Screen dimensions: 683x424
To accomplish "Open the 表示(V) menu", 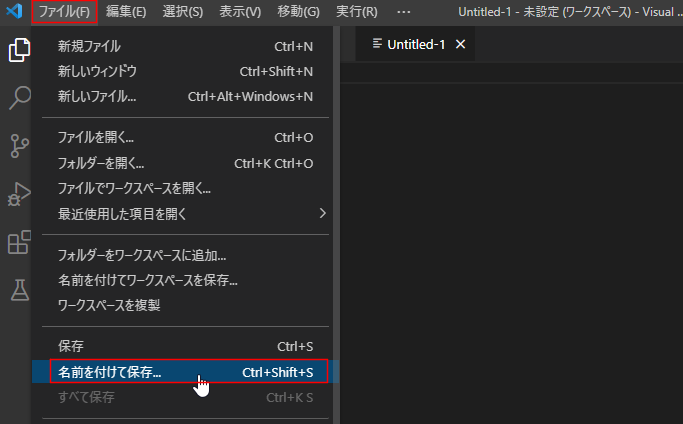I will tap(240, 12).
